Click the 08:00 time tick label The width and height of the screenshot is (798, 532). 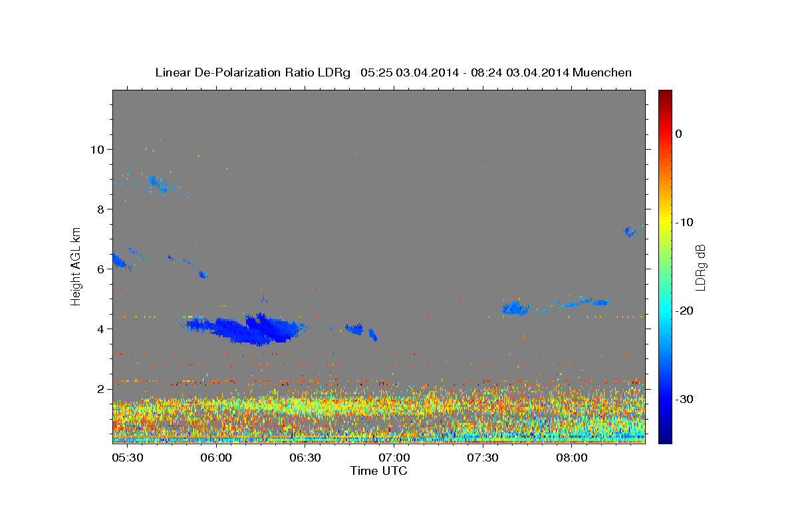571,458
